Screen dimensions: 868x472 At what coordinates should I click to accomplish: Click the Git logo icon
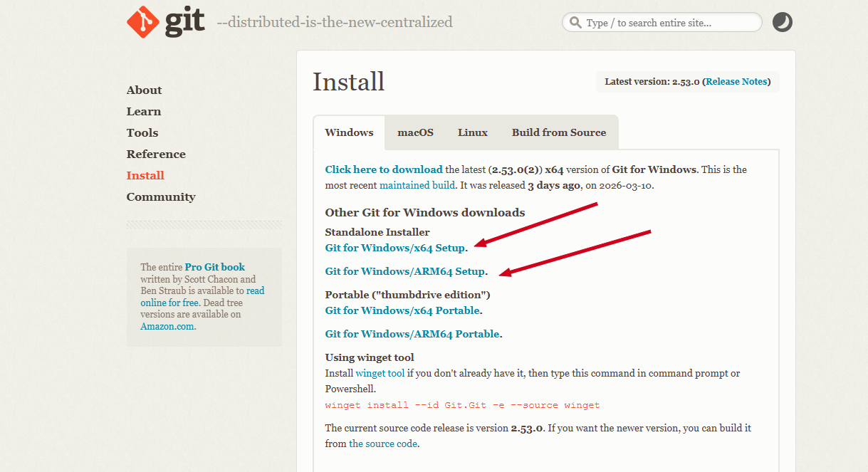(x=143, y=22)
